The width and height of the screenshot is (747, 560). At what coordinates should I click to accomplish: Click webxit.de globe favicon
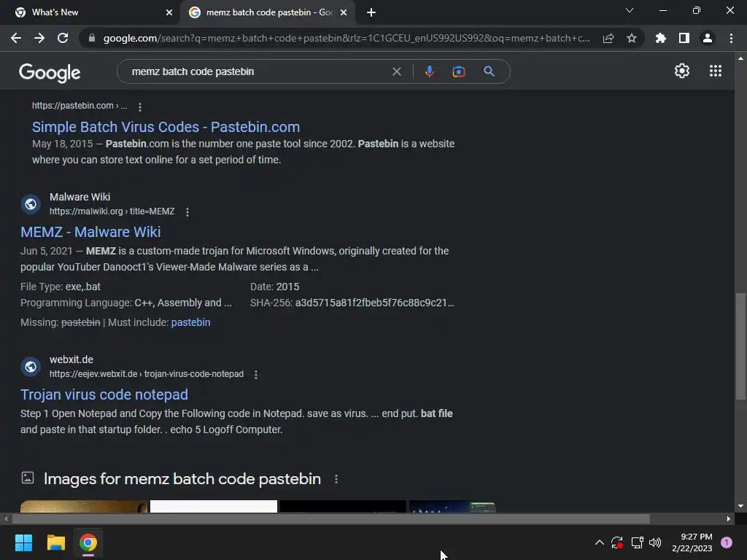coord(31,367)
